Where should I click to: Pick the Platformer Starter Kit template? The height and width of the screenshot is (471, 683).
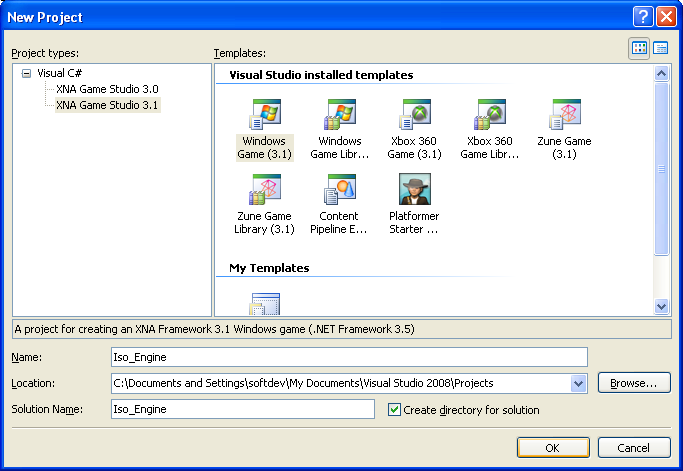pos(414,190)
